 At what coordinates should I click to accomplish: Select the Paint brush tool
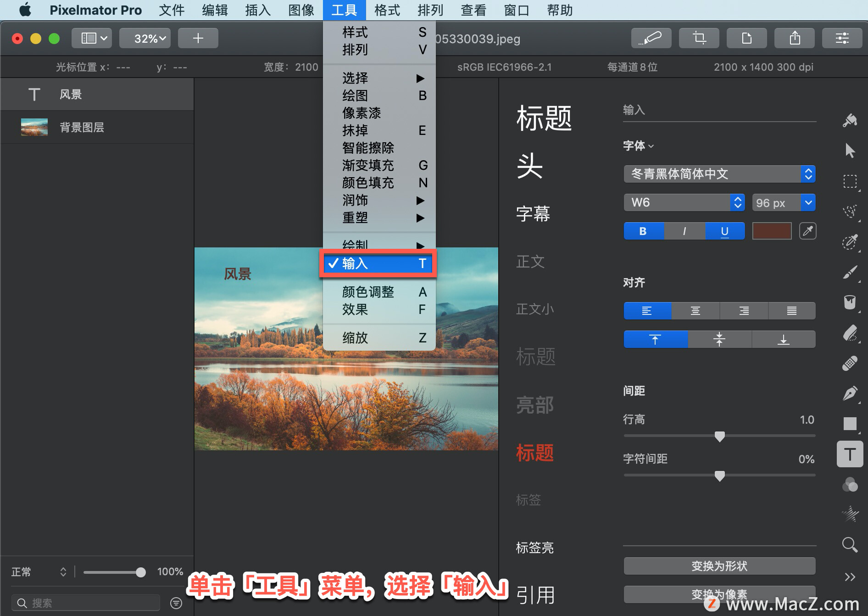(850, 272)
